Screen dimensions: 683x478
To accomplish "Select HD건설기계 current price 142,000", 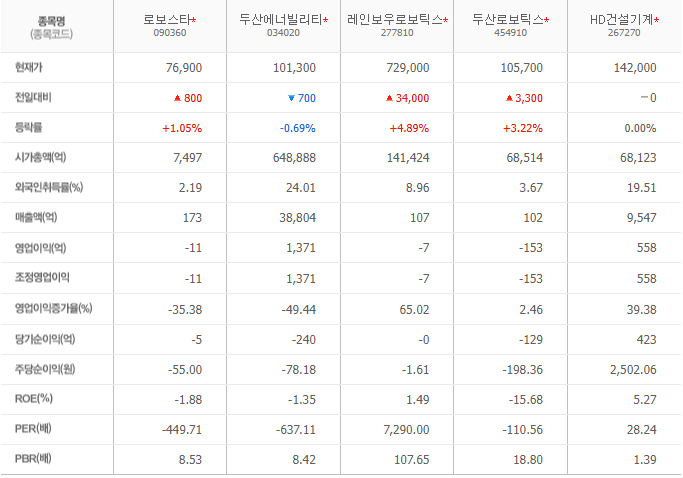I will click(635, 68).
